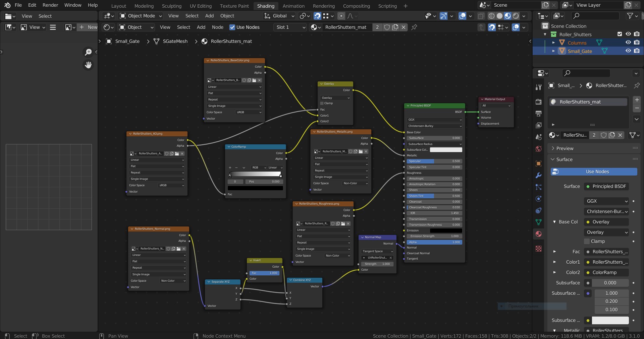Open the Node menu in node editor header
644x339 pixels.
tap(218, 27)
